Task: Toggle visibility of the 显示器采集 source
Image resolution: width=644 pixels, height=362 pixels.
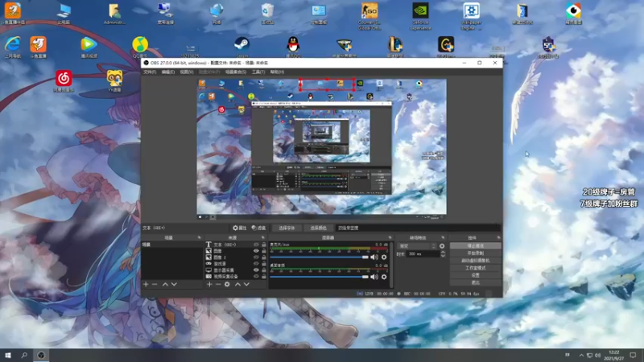Action: [x=257, y=269]
